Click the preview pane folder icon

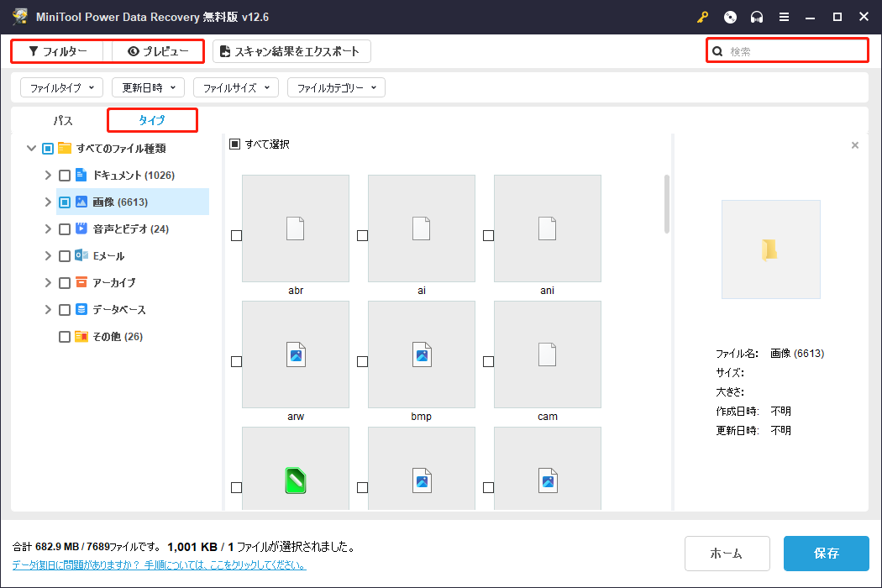(769, 249)
